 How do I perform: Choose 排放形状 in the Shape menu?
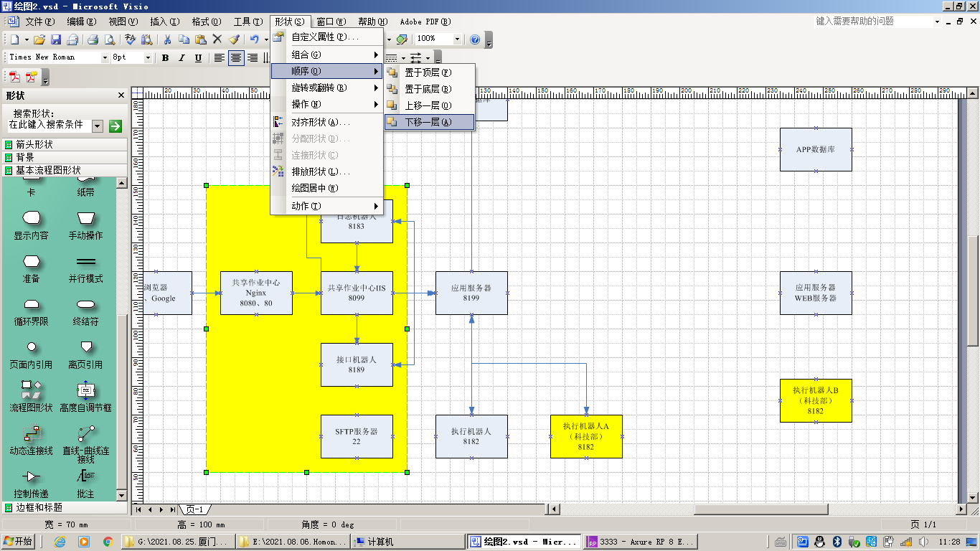click(x=326, y=171)
